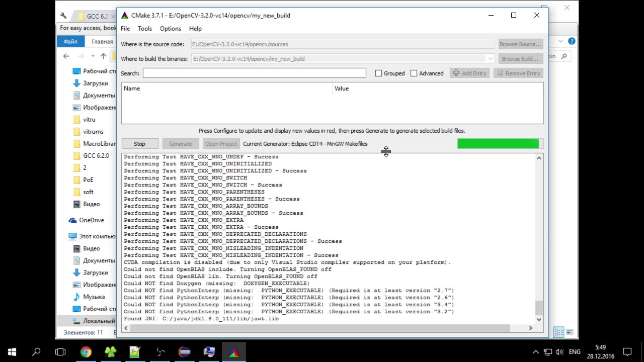Select Локальный disk in sidebar

coord(99,321)
